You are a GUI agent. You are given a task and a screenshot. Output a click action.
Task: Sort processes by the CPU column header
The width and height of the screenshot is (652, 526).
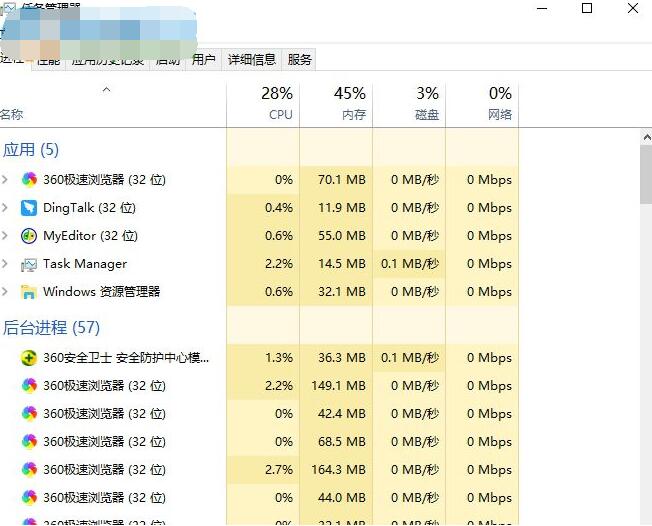(264, 104)
